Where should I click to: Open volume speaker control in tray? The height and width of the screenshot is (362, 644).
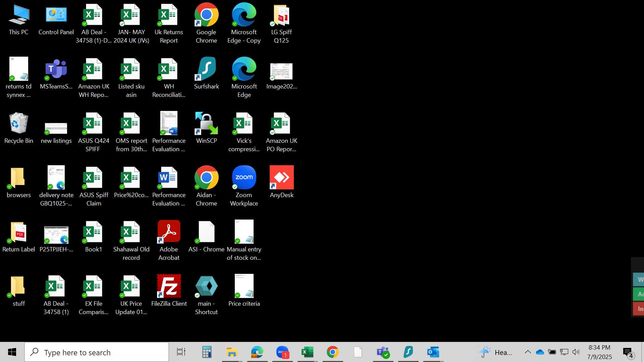(576, 352)
